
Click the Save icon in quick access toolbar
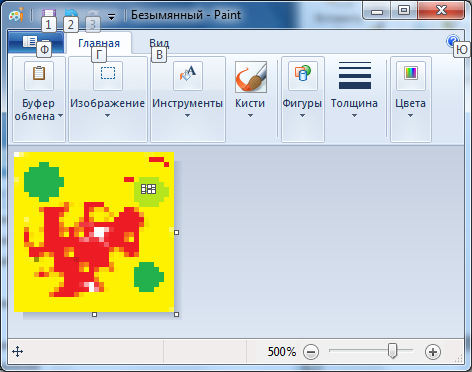[48, 14]
